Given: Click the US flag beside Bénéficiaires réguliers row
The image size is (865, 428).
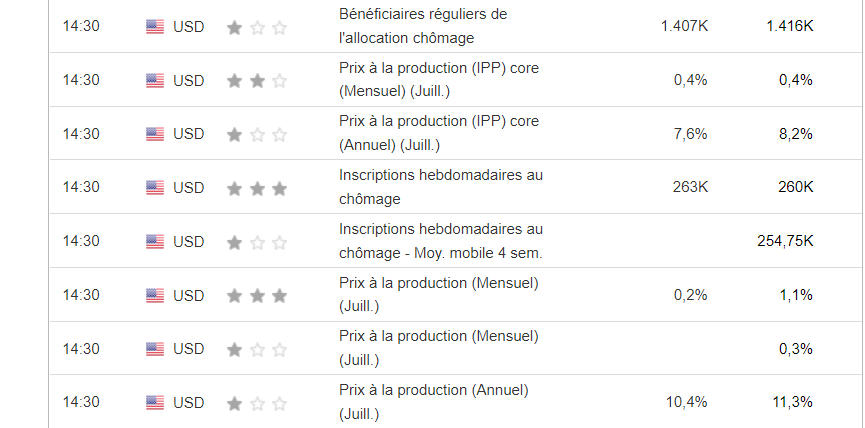Looking at the screenshot, I should pyautogui.click(x=155, y=26).
